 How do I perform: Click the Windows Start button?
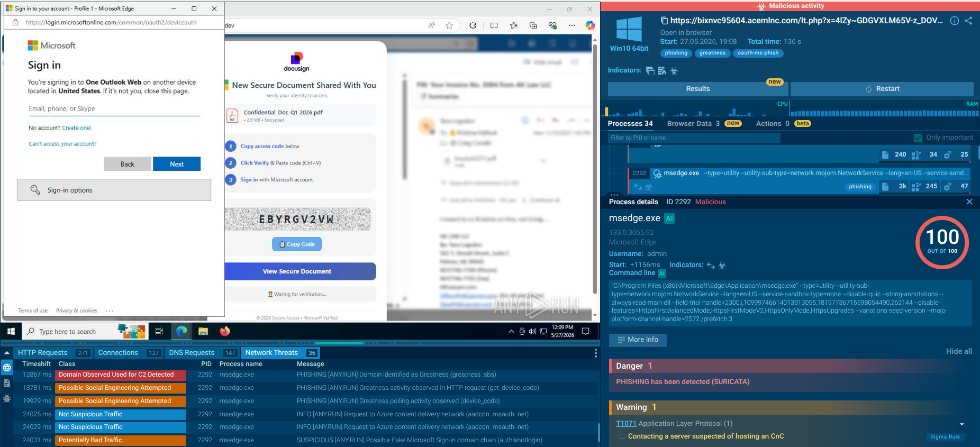11,331
